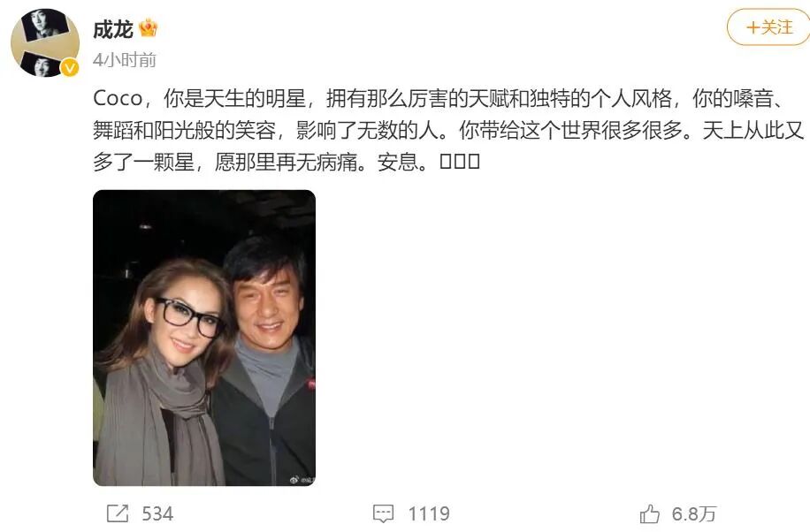Click the comment count 1119
The image size is (810, 532).
(429, 514)
